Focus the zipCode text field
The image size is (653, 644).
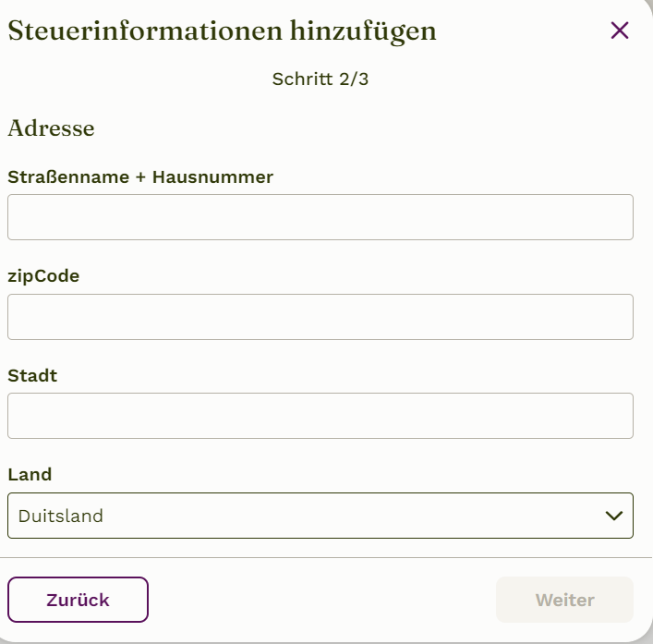(320, 317)
